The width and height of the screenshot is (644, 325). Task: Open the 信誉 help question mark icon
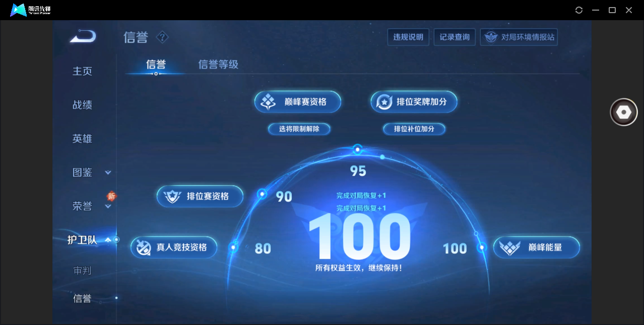pos(162,37)
